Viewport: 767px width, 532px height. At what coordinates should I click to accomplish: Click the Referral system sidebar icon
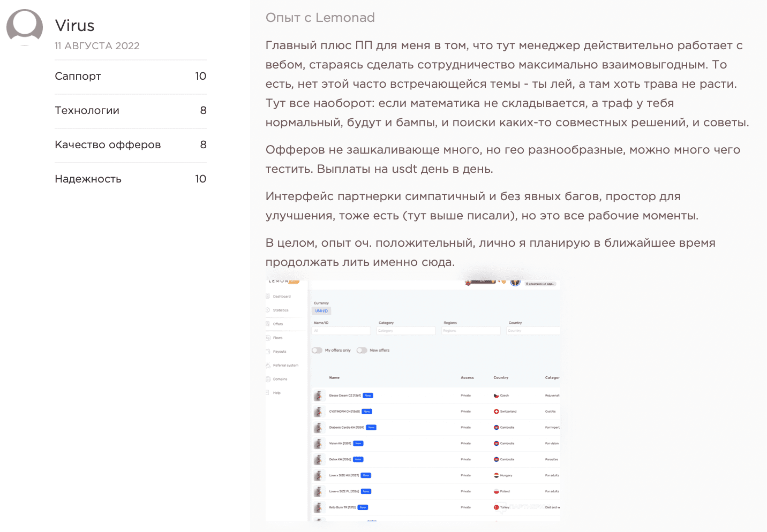tap(268, 366)
